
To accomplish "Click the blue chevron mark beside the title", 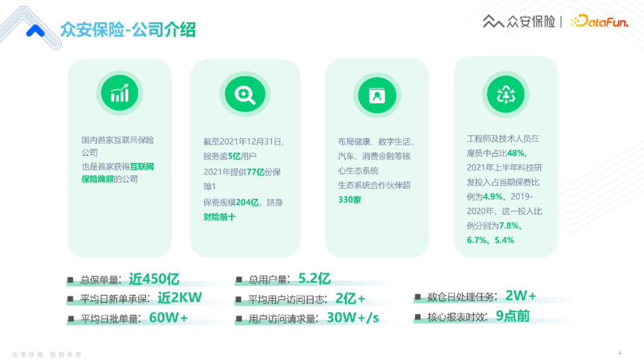I will [35, 31].
